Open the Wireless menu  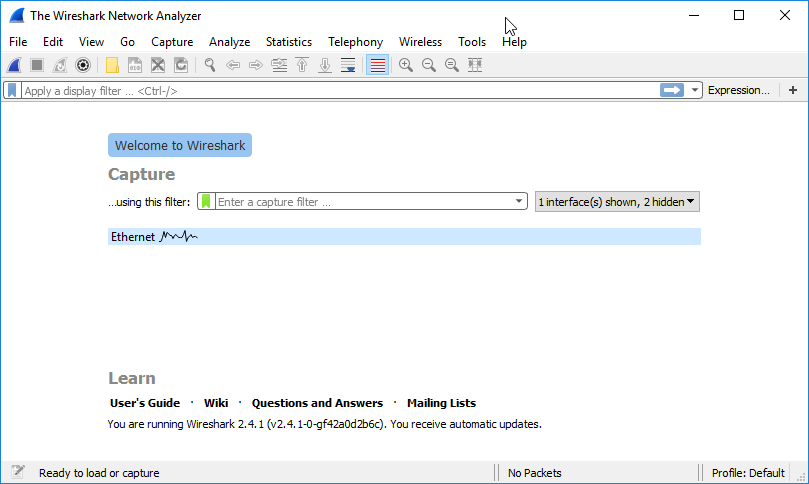[420, 42]
